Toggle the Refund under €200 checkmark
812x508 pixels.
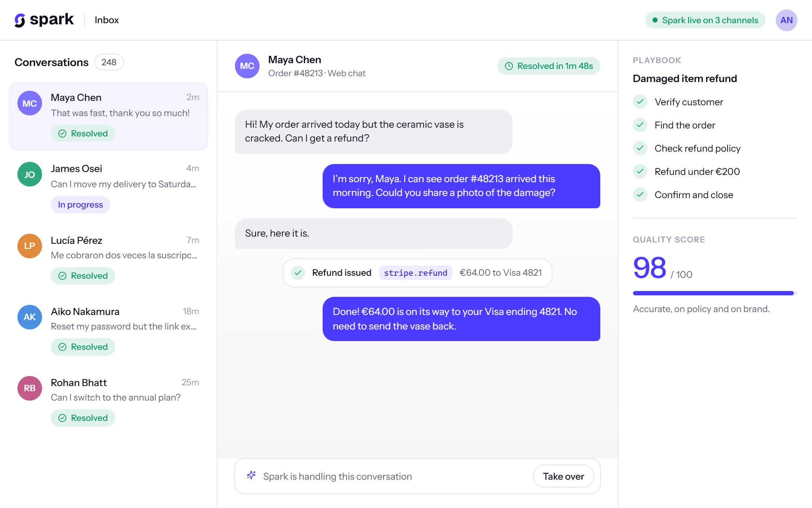pyautogui.click(x=640, y=171)
